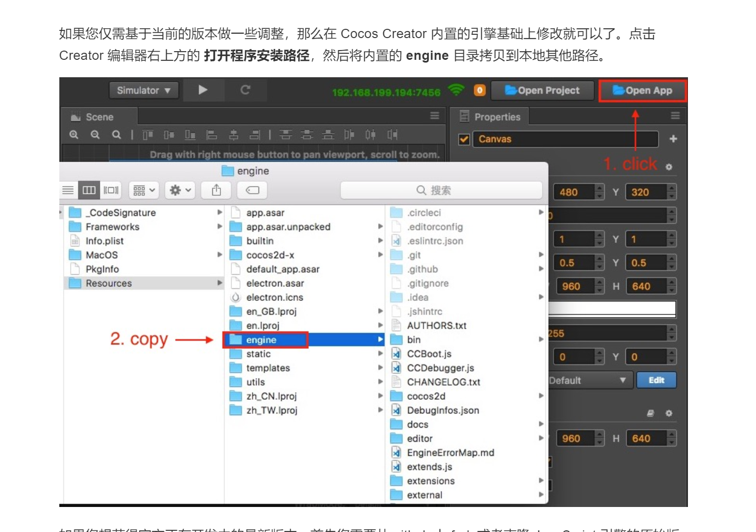Select the templates folder
756x532 pixels.
304,368
